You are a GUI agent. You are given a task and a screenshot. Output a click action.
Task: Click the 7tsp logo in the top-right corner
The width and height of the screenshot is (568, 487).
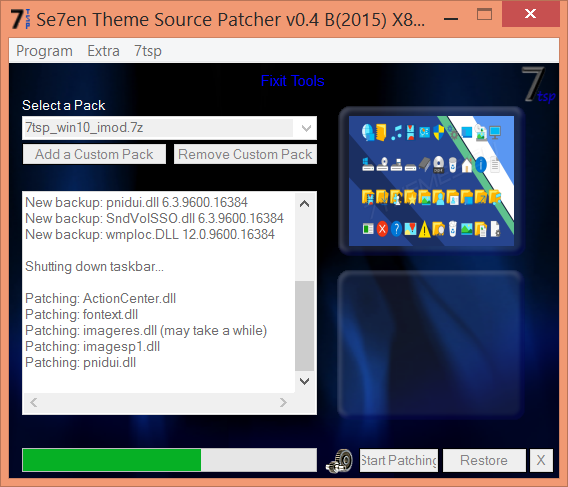pyautogui.click(x=539, y=85)
